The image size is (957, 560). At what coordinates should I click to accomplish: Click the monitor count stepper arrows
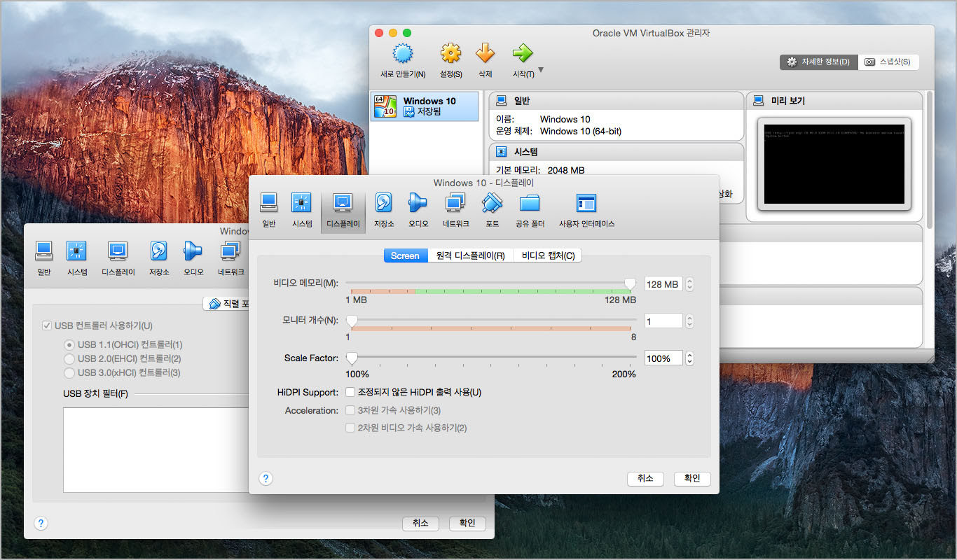tap(689, 321)
